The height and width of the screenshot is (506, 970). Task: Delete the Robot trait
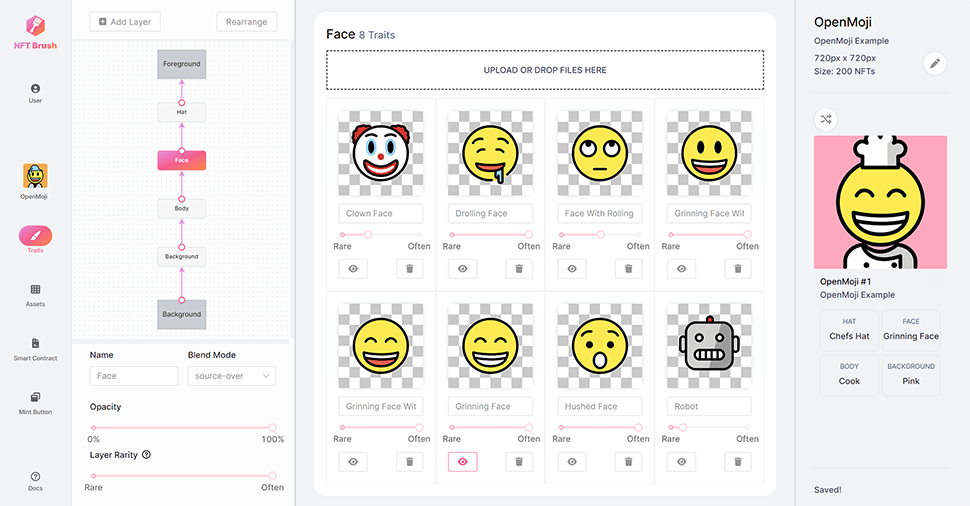click(738, 461)
